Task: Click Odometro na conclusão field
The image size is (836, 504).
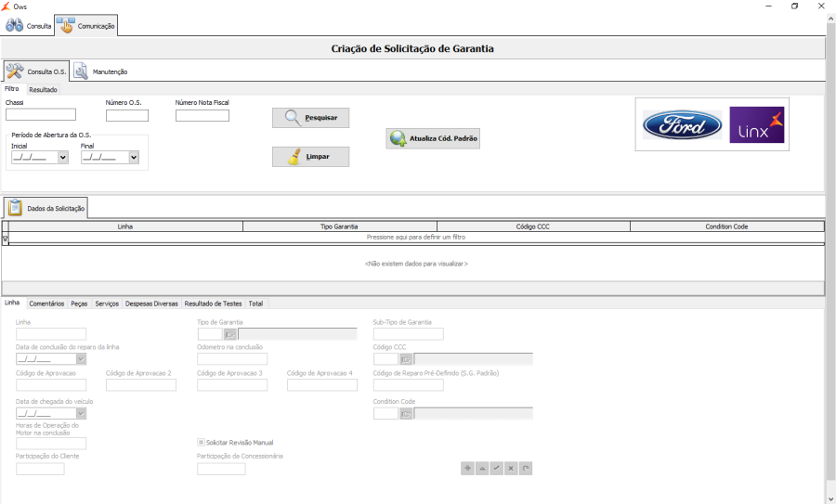Action: pos(232,358)
